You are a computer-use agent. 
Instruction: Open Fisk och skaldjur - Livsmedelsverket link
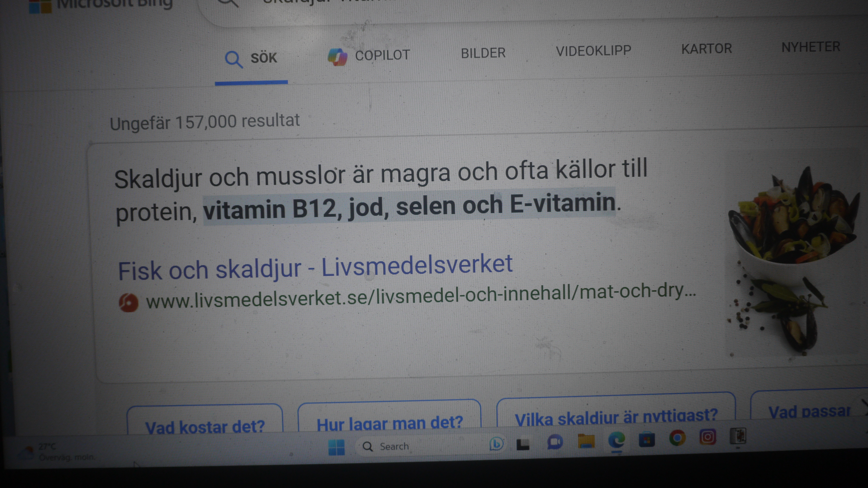pyautogui.click(x=315, y=267)
